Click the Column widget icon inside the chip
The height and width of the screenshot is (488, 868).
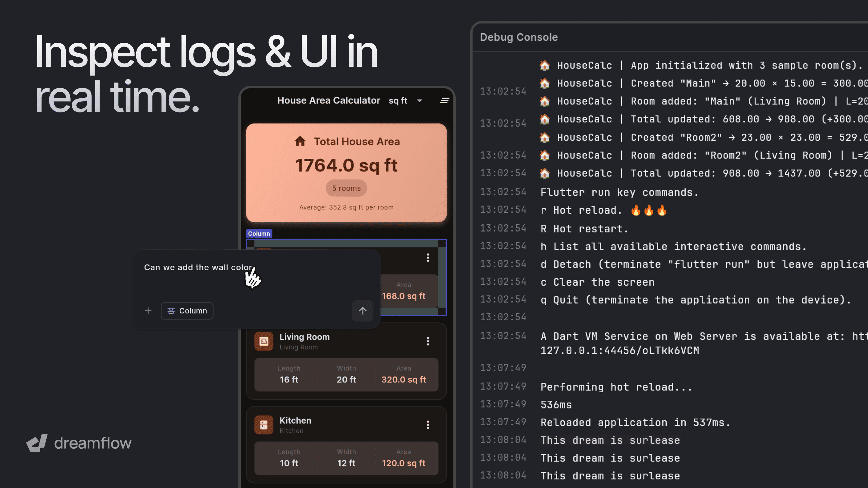tap(171, 310)
